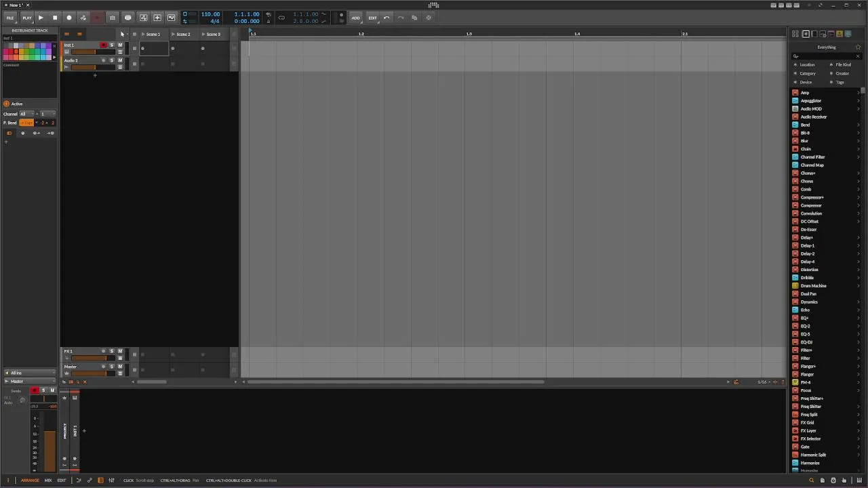Viewport: 868px width, 488px height.
Task: Start playback with the transport Play button
Action: click(41, 18)
